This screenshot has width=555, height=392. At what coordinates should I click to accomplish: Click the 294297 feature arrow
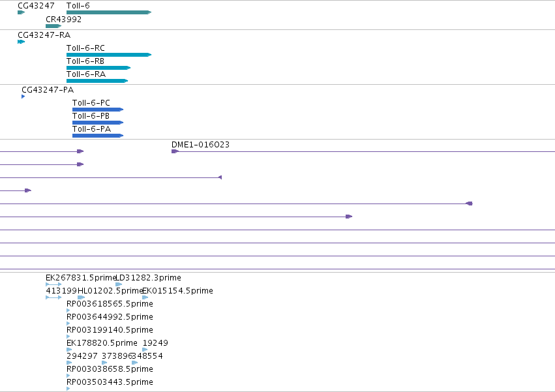click(69, 362)
